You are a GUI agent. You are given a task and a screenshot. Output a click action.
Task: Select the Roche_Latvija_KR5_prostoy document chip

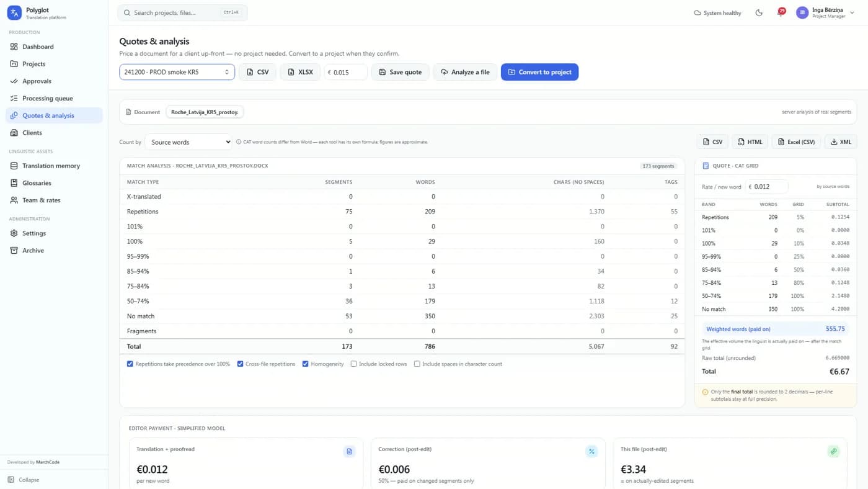[x=205, y=112]
